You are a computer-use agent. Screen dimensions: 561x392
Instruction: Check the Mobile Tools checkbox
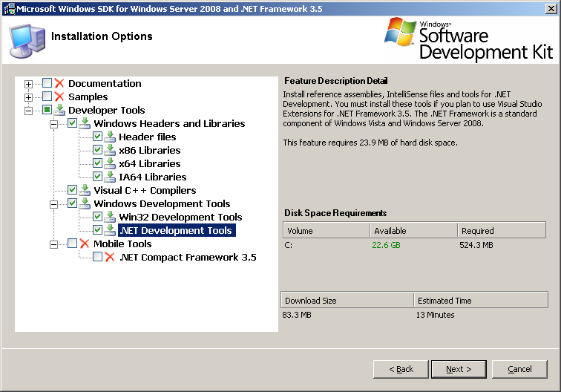click(72, 244)
